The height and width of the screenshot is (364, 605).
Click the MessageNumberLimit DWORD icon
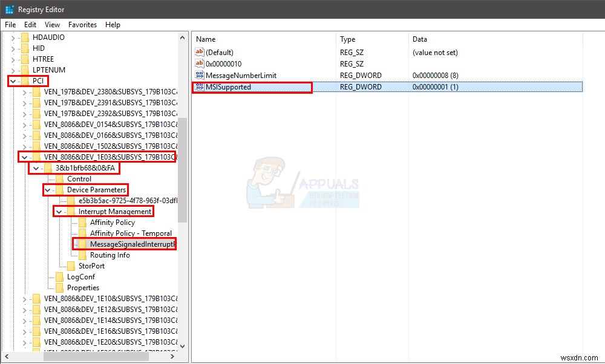click(x=200, y=75)
